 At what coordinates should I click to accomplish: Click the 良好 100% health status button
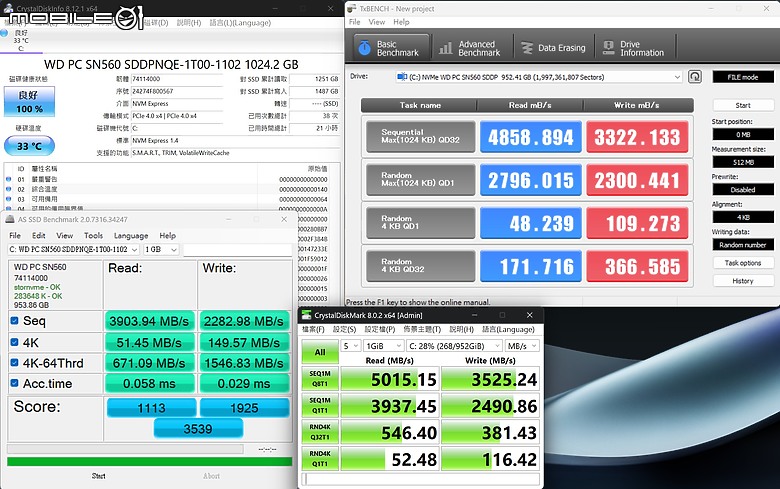(x=29, y=101)
